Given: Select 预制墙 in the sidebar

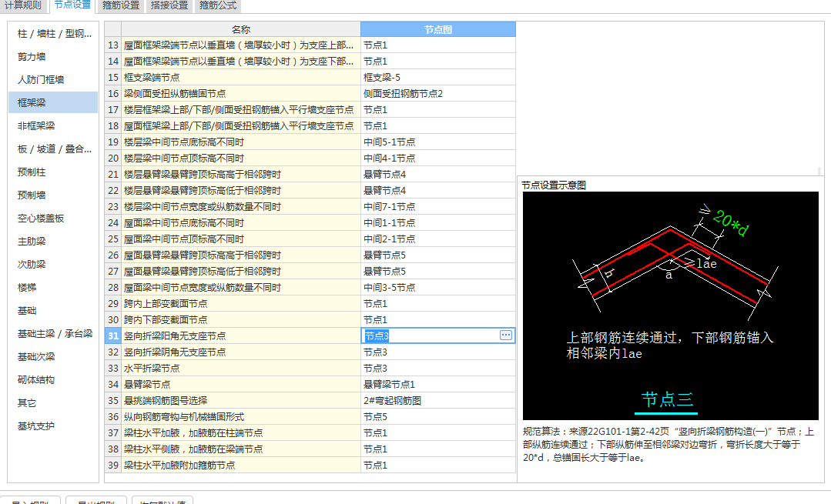Looking at the screenshot, I should coord(53,195).
